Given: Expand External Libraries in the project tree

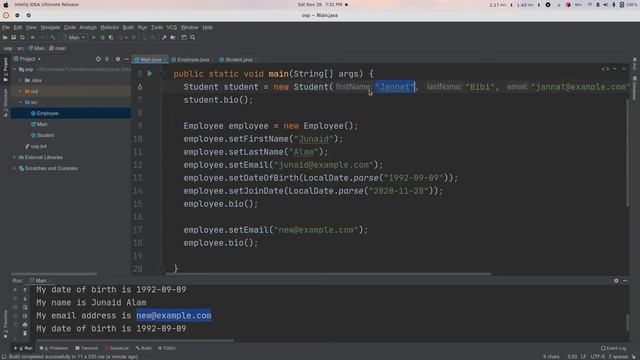Looking at the screenshot, I should pos(15,157).
